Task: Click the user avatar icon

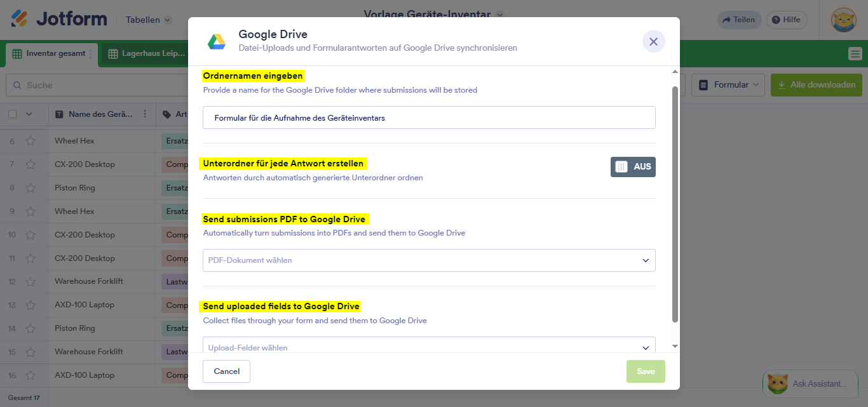Action: tap(843, 20)
